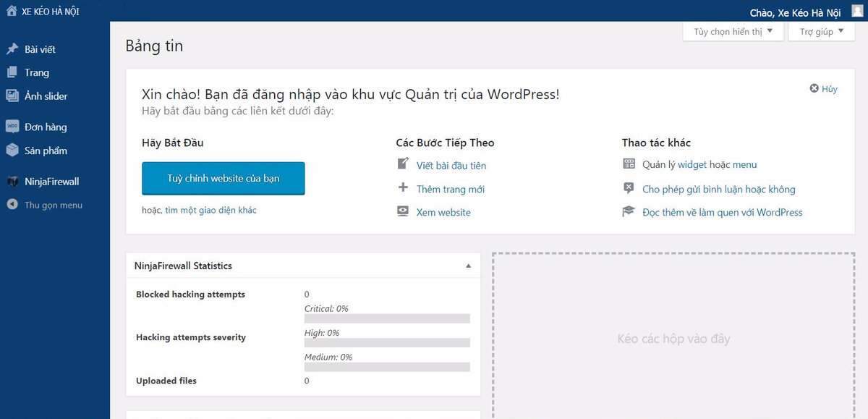Click the home icon beside XE KÉO HÀ NỘI
868x419 pixels.
[12, 11]
